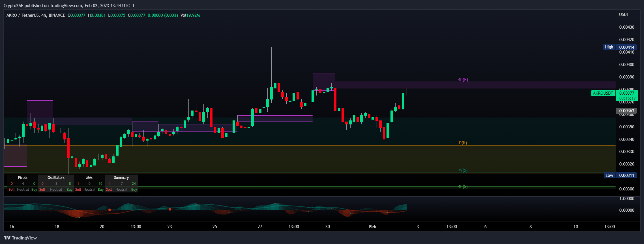Click the 16 date label on time axis

(x=12, y=227)
